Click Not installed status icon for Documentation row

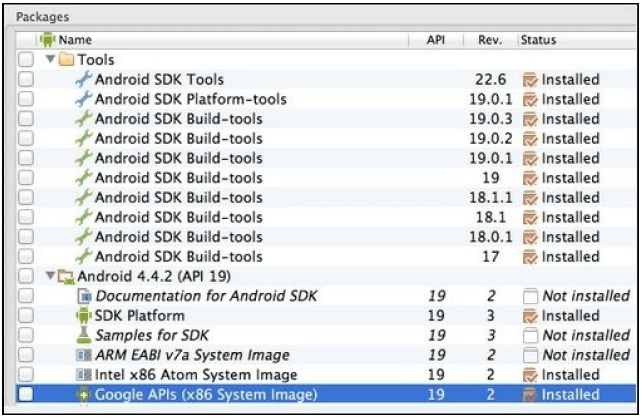530,296
